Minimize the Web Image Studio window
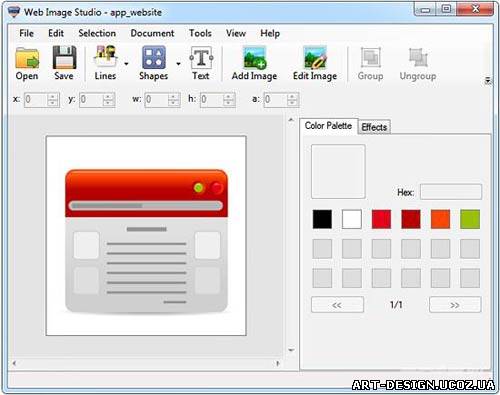 point(426,9)
